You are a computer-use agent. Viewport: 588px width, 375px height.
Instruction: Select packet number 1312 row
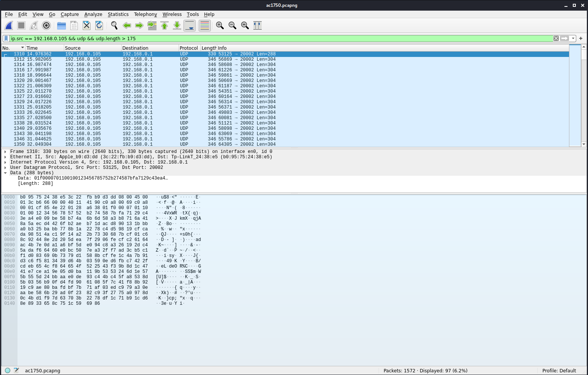click(x=285, y=59)
